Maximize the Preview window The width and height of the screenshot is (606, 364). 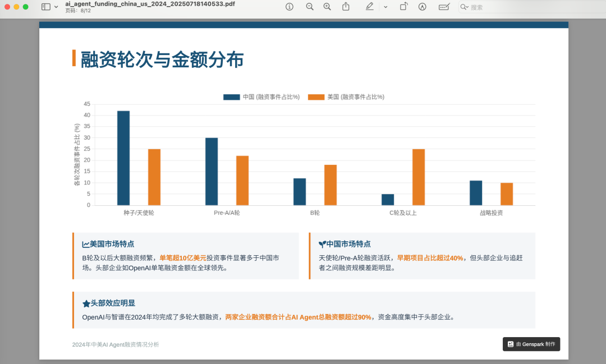[25, 7]
